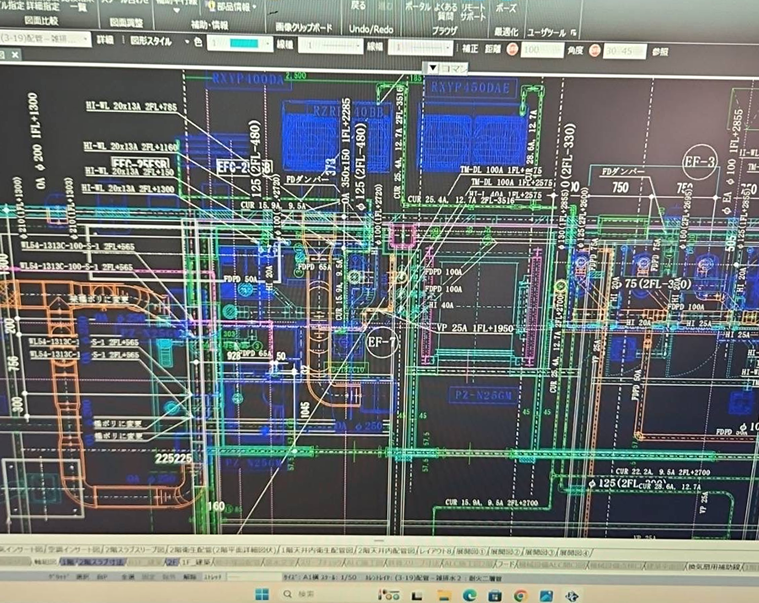
Task: Click the 角度 round toggle icon
Action: (x=595, y=50)
